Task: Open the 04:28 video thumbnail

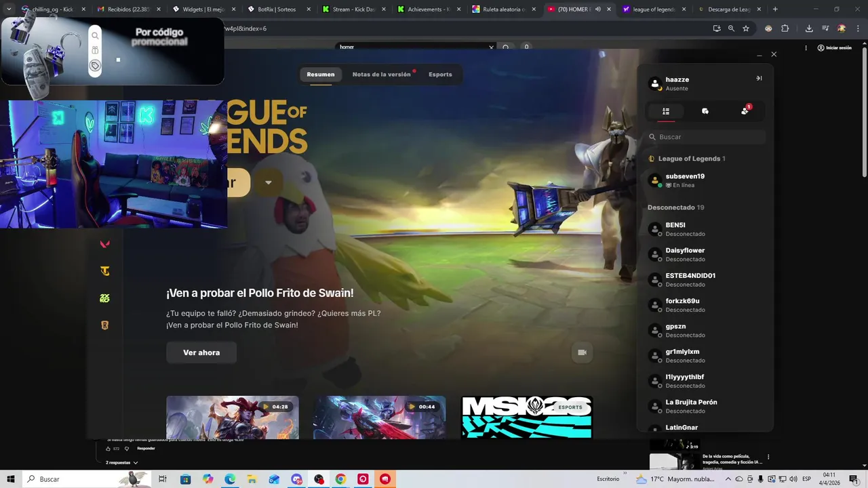Action: [x=233, y=418]
